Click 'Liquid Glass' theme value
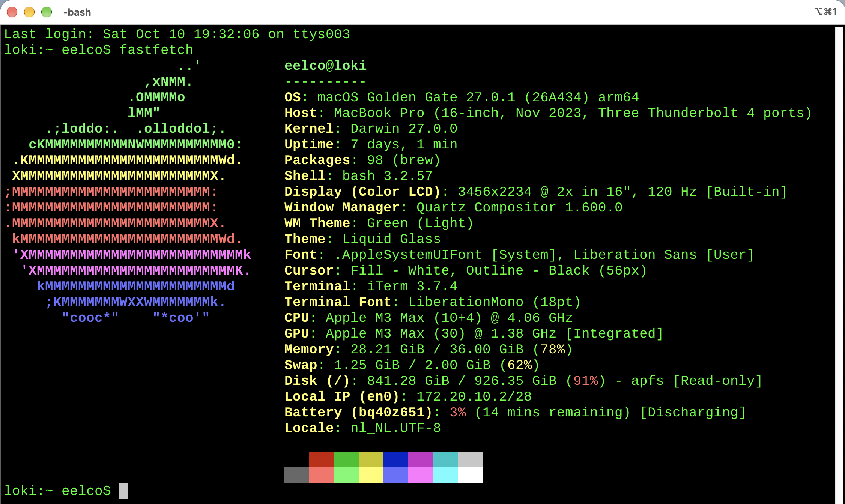The height and width of the screenshot is (504, 845). click(x=392, y=239)
